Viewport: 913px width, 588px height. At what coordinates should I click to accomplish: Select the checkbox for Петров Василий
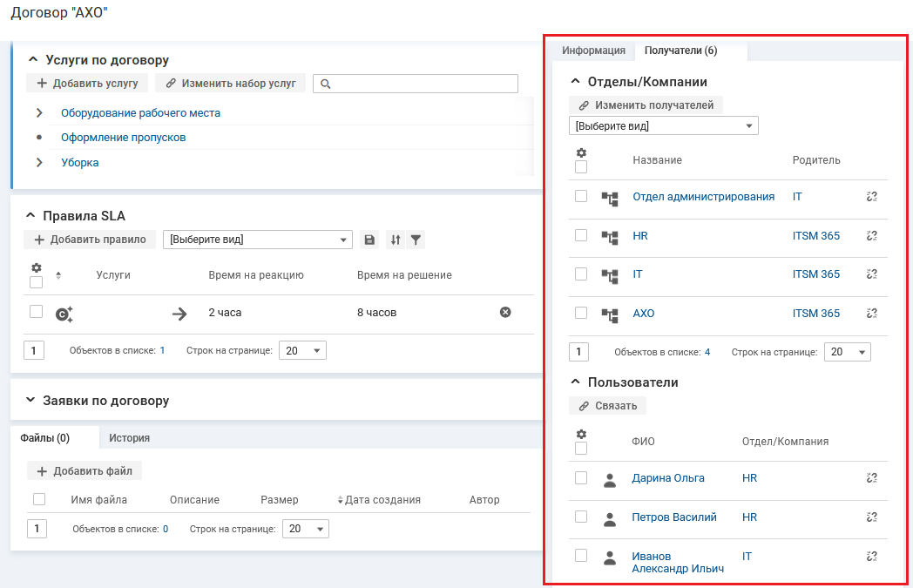click(x=581, y=517)
